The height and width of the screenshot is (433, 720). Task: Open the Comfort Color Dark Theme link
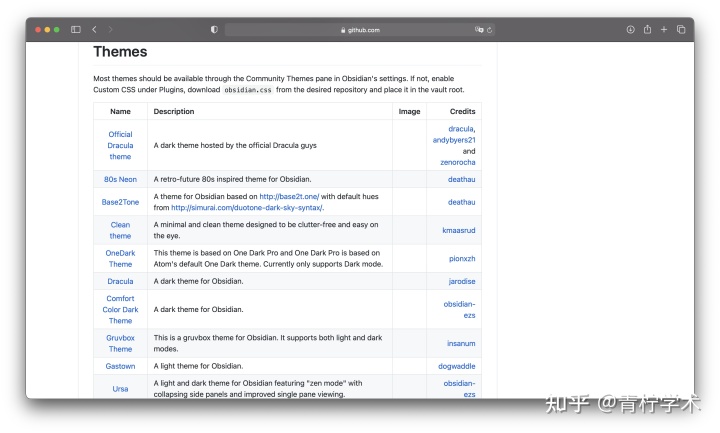[120, 309]
